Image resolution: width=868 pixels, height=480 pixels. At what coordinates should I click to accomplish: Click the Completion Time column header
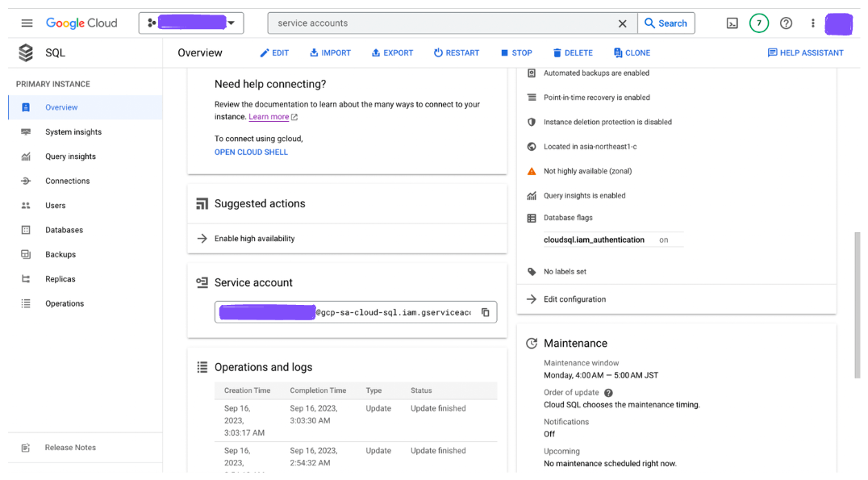318,390
